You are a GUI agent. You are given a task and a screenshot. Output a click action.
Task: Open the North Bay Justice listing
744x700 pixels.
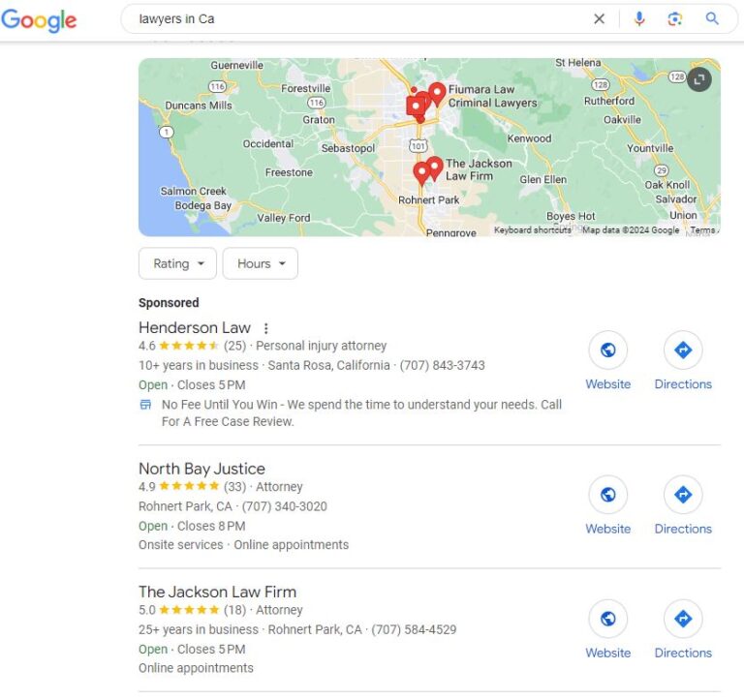tap(201, 469)
